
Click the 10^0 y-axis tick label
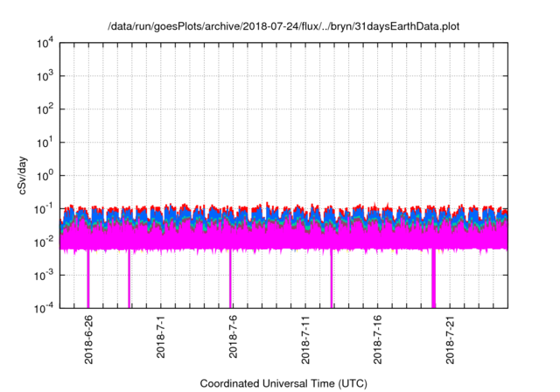tap(45, 176)
